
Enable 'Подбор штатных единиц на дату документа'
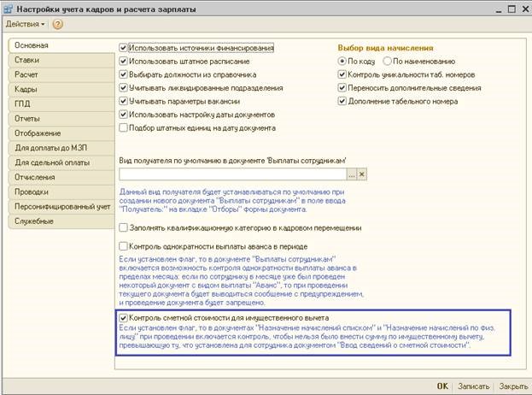click(x=126, y=127)
